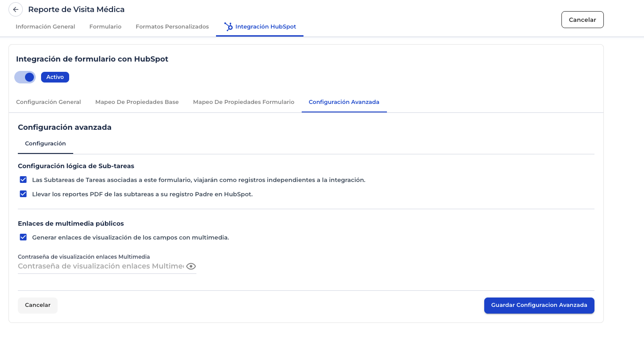Open the Configuración General sub-tab
The image size is (644, 339).
coord(49,102)
